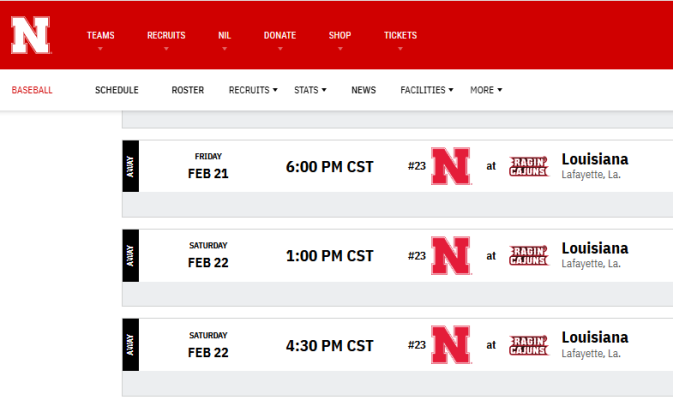673x400 pixels.
Task: Open the Facilities submenu
Action: click(x=427, y=90)
